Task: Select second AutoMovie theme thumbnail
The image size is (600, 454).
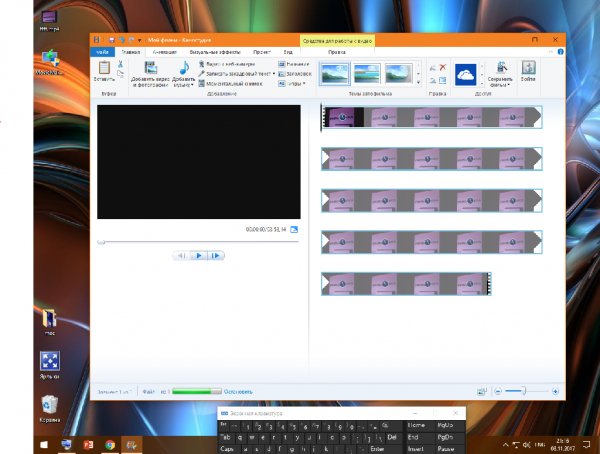Action: pos(367,74)
